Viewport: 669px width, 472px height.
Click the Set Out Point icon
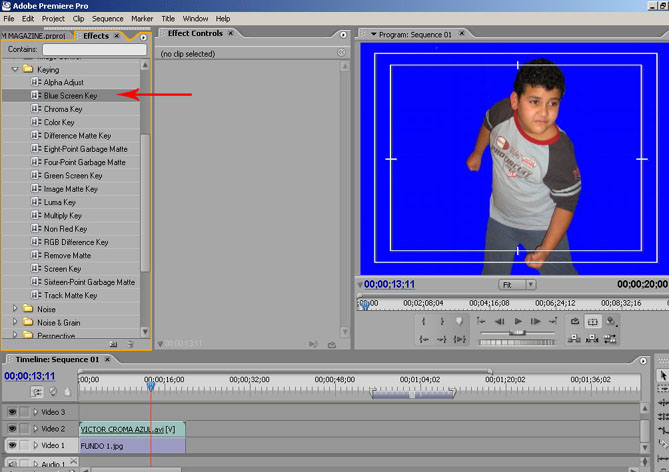point(442,321)
